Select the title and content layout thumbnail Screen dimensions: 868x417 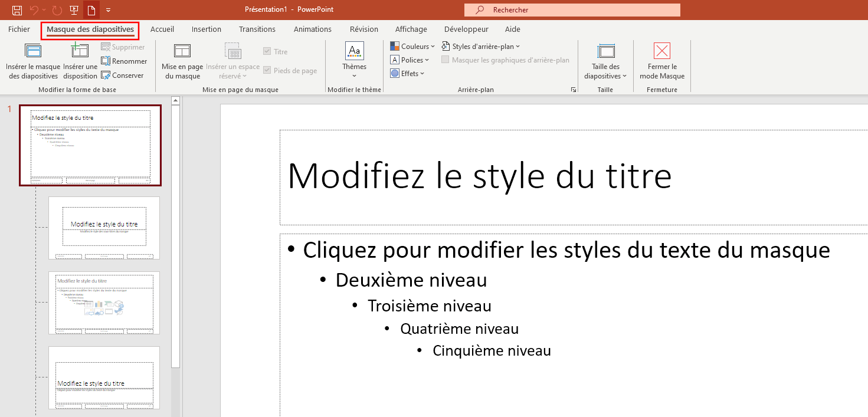(104, 303)
